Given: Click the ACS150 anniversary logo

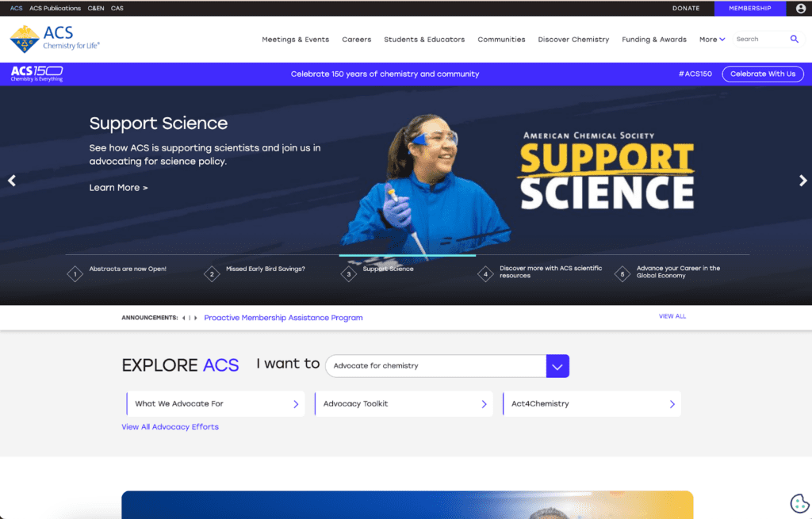Looking at the screenshot, I should tap(36, 74).
